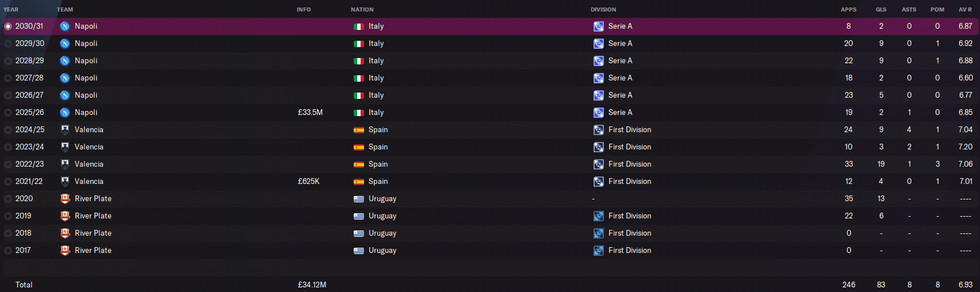Sort table by GLS column header
The width and height of the screenshot is (980, 292).
[x=881, y=9]
